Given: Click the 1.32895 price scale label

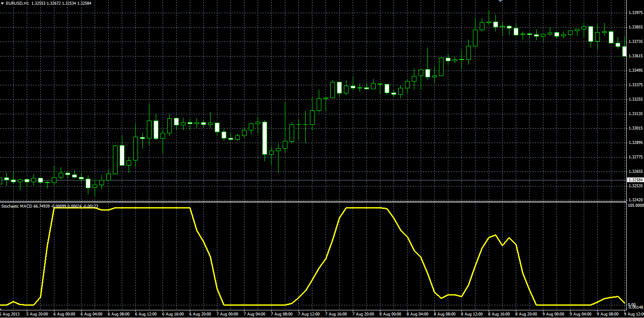Looking at the screenshot, I should pos(635,143).
